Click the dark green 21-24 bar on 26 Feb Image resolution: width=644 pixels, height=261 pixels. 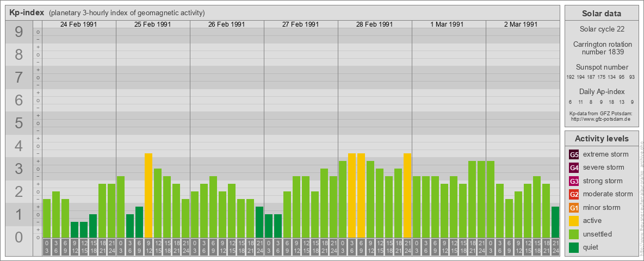pos(259,222)
